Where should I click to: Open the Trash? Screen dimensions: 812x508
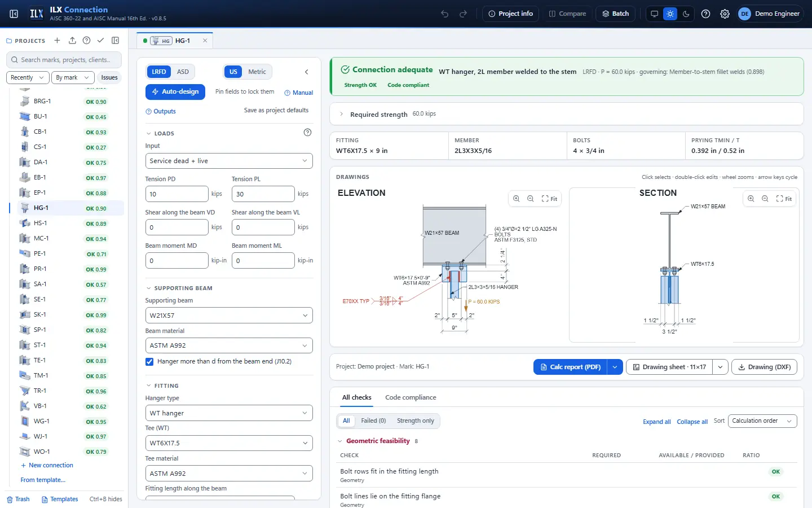click(18, 499)
